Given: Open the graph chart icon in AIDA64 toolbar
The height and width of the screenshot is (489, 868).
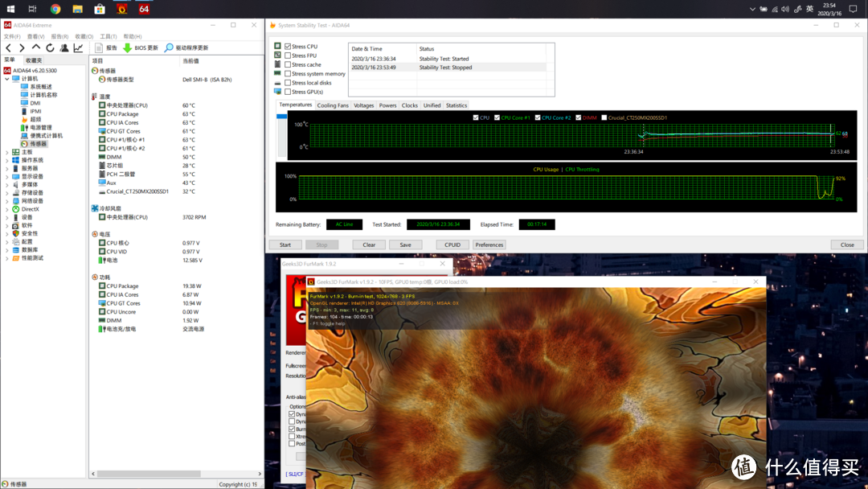Looking at the screenshot, I should 78,48.
